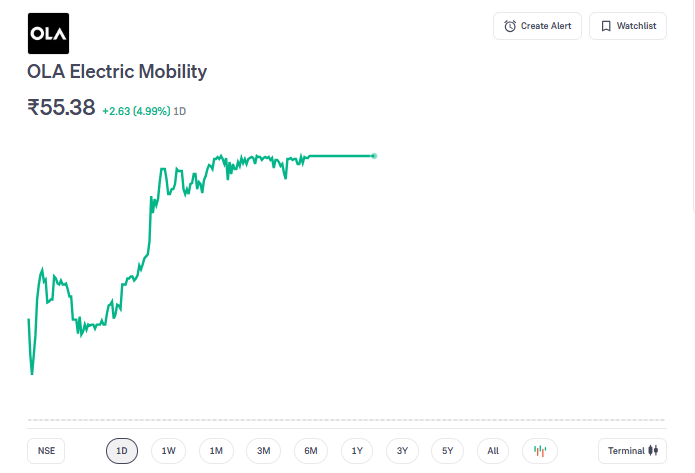Switch chart to 1M range
Viewport: 695px width, 473px height.
point(216,451)
